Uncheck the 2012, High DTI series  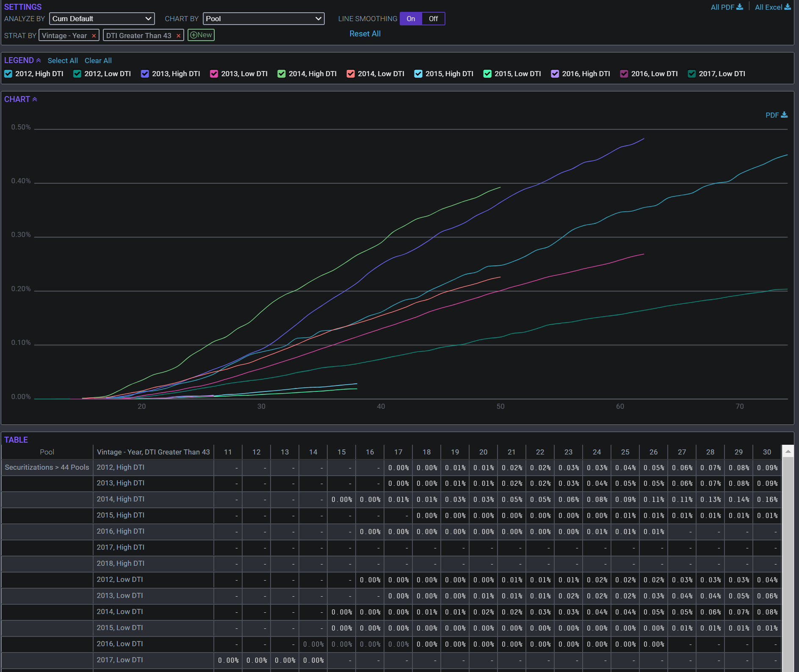pos(8,74)
